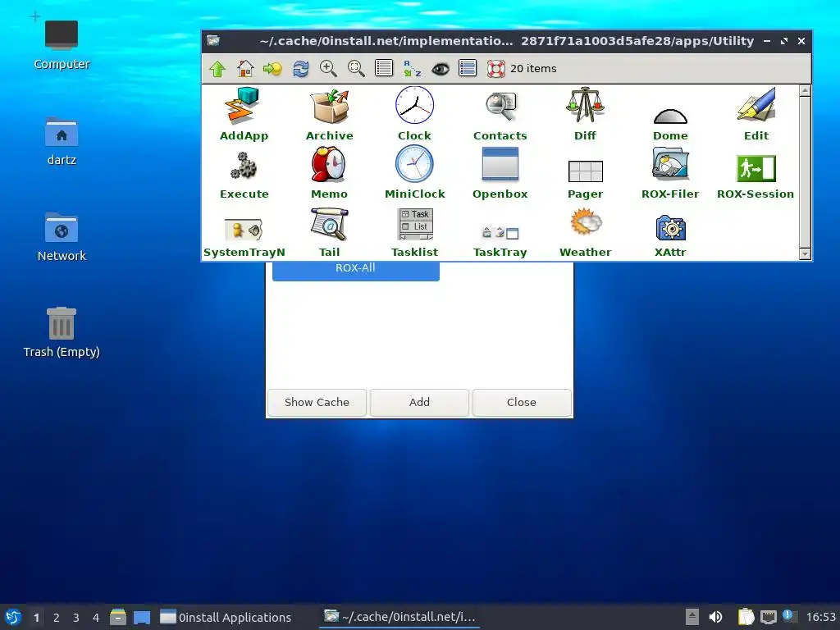The width and height of the screenshot is (840, 630).
Task: Select the SystemTrayN icon
Action: pos(244,230)
